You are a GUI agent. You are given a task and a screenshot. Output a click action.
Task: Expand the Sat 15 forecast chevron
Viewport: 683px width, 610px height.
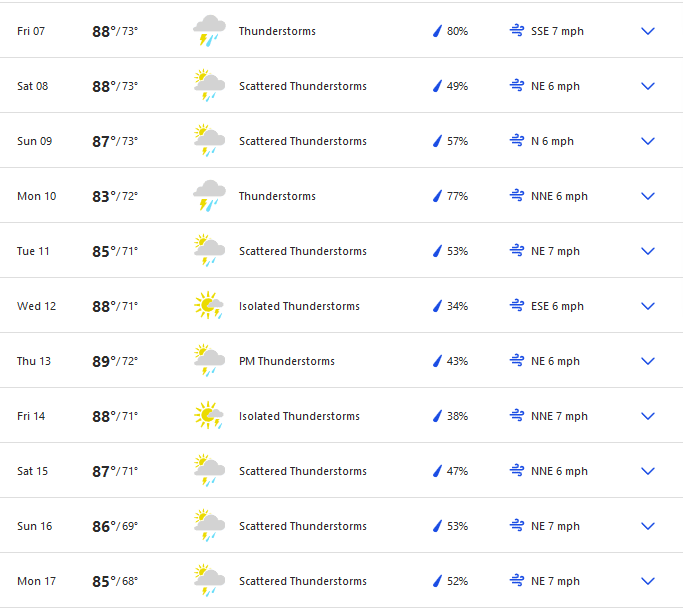coord(647,471)
